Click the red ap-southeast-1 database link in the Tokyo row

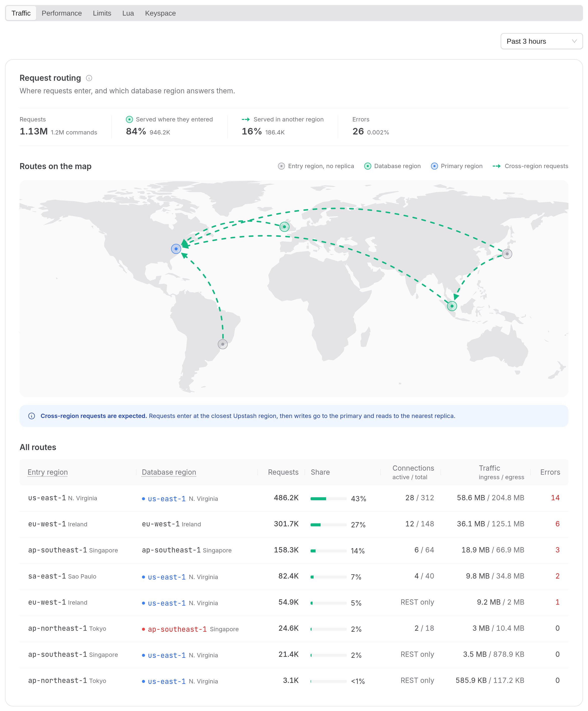(177, 629)
